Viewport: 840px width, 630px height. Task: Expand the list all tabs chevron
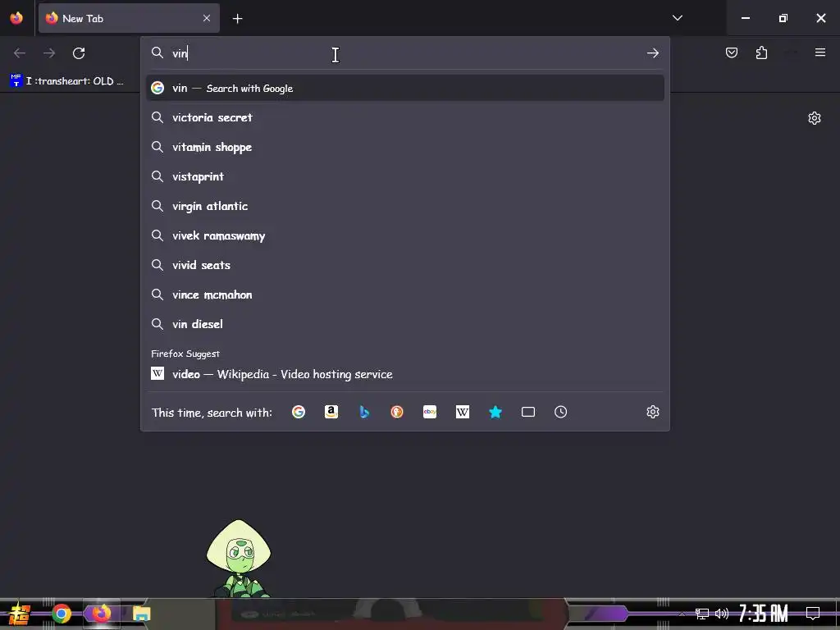point(678,18)
